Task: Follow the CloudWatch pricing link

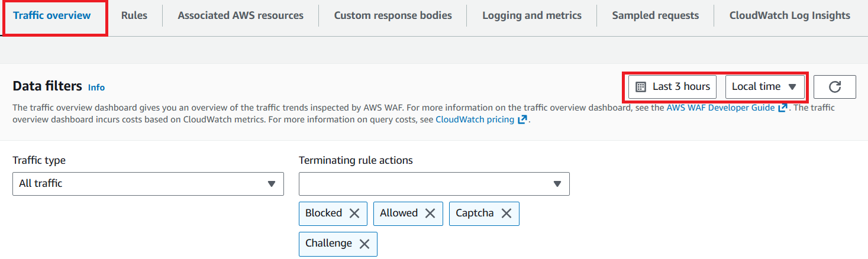Action: 475,119
